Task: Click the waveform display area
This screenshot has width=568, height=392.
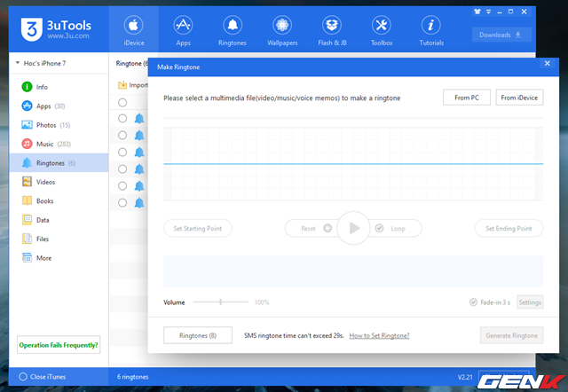Action: (353, 164)
